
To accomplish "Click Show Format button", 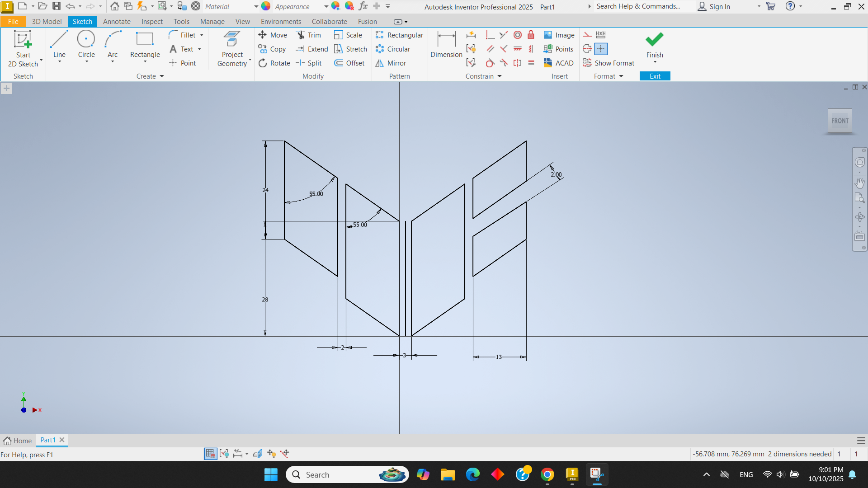I will point(609,63).
